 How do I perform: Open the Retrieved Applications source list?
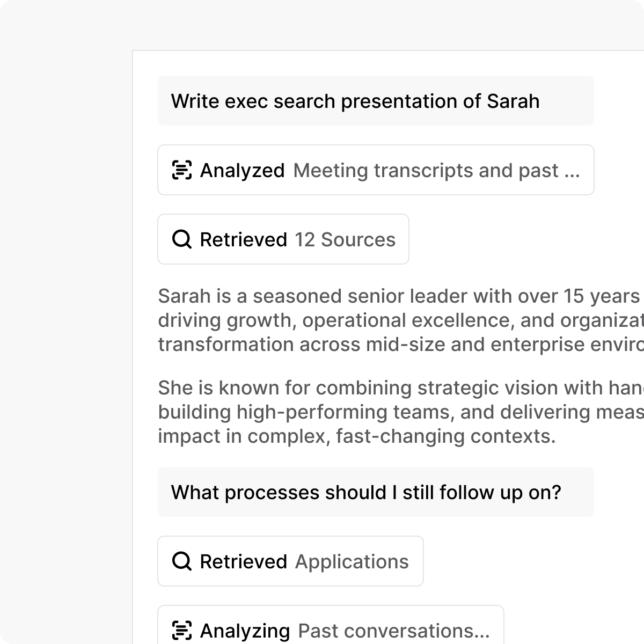coord(290,561)
